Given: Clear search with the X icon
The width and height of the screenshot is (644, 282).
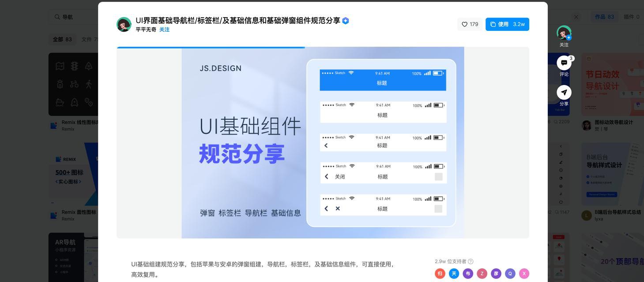Looking at the screenshot, I should click(x=576, y=17).
